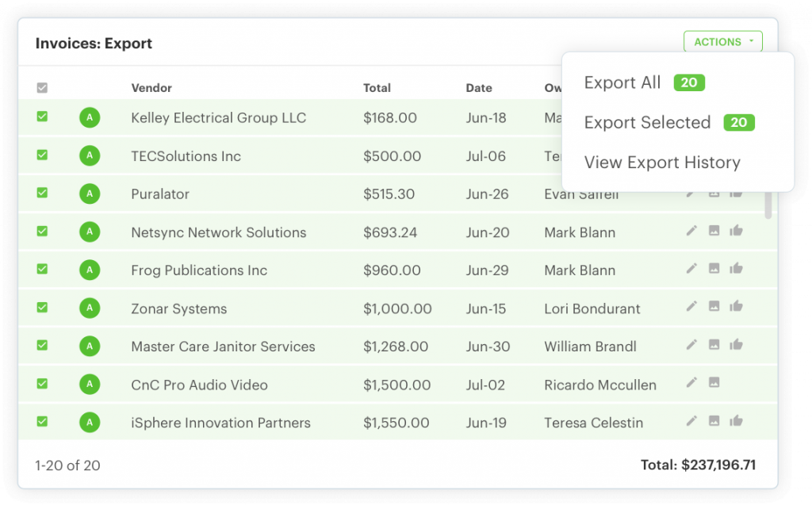The width and height of the screenshot is (812, 506).
Task: Click the thumbs-up approval icon for Zonar Systems
Action: [736, 306]
